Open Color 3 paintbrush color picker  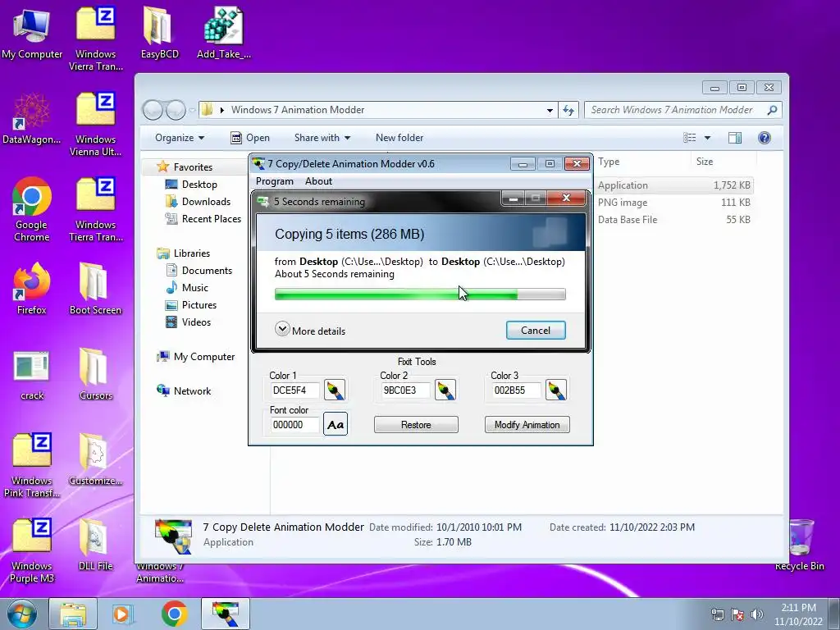pyautogui.click(x=556, y=390)
